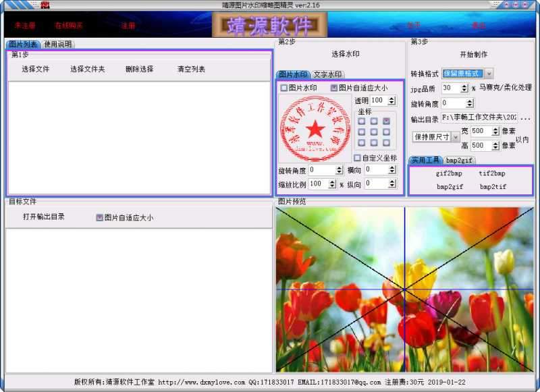Toggle the 自定义坐标 custom coordinates checkbox
The width and height of the screenshot is (540, 392).
coord(358,157)
